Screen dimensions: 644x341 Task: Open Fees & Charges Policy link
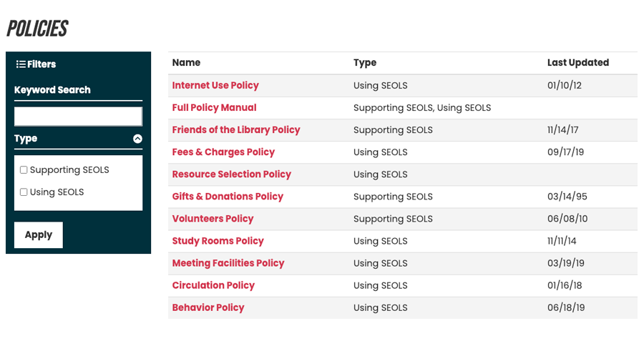[x=223, y=152]
